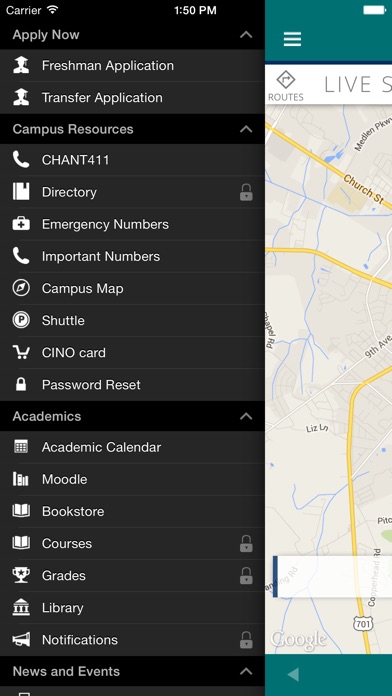Tap the Church St area on map
392x696 pixels.
(x=363, y=189)
